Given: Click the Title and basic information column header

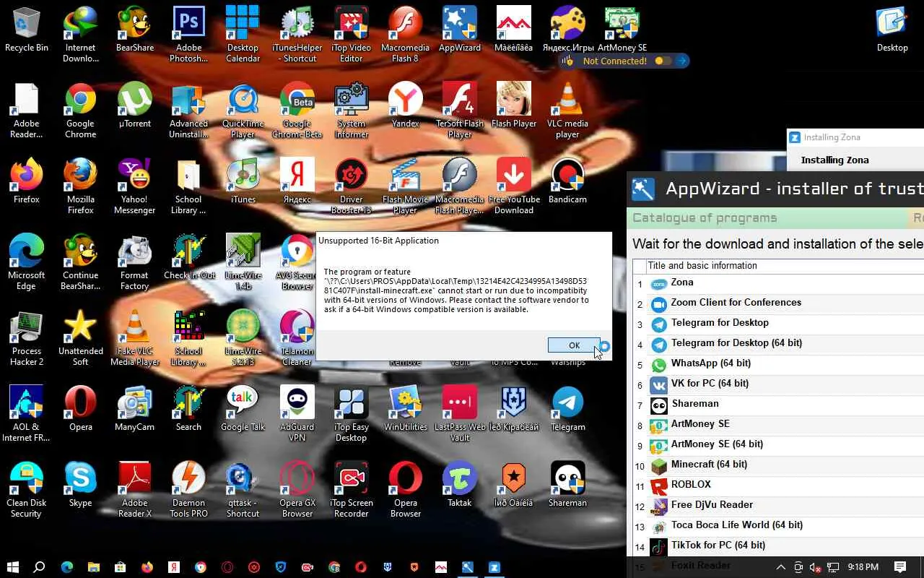Looking at the screenshot, I should coord(785,266).
